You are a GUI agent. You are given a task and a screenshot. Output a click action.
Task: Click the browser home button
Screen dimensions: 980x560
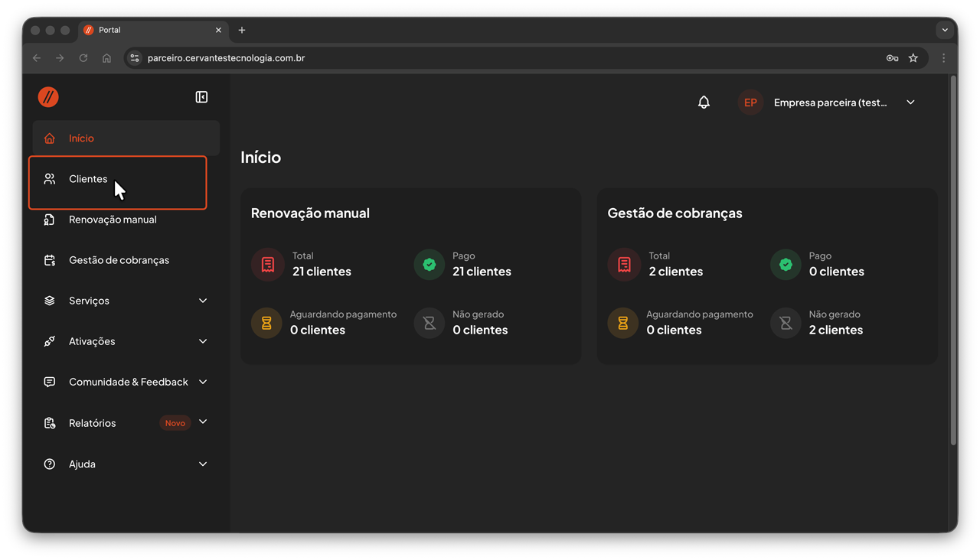(106, 58)
